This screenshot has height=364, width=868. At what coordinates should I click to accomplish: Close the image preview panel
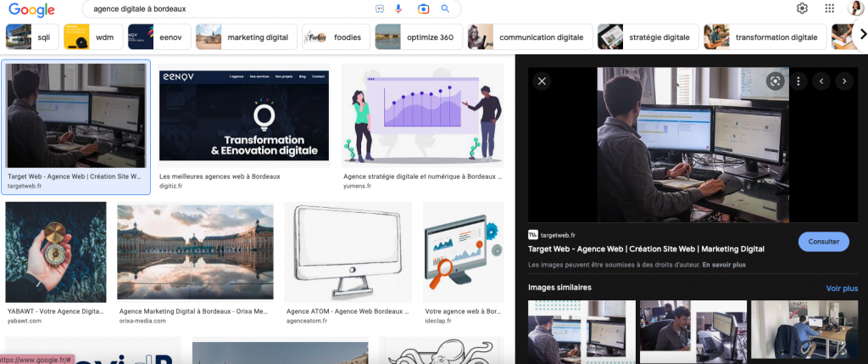[x=542, y=81]
